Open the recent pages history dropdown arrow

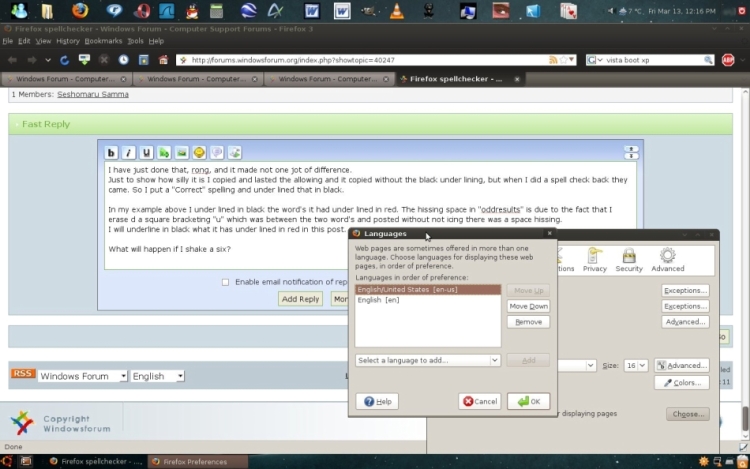point(48,60)
